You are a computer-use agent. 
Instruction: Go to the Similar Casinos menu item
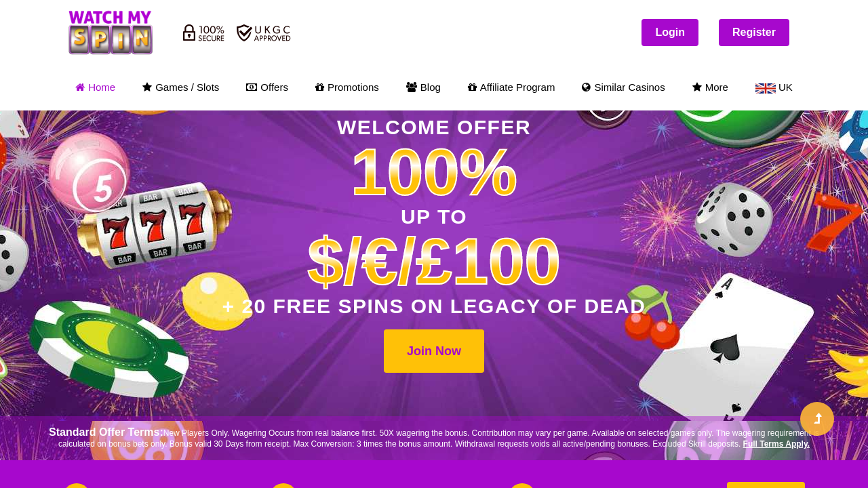tap(623, 87)
